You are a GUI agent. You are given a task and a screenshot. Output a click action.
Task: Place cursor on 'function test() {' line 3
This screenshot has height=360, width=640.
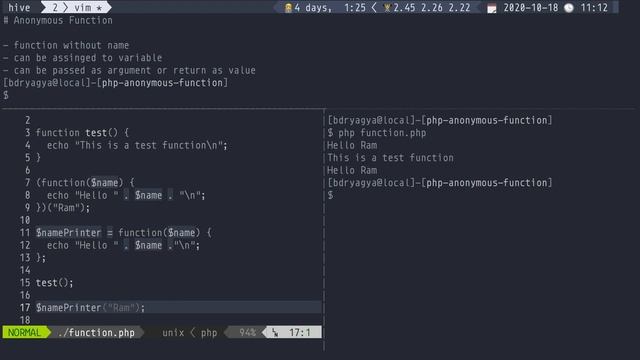coord(82,133)
